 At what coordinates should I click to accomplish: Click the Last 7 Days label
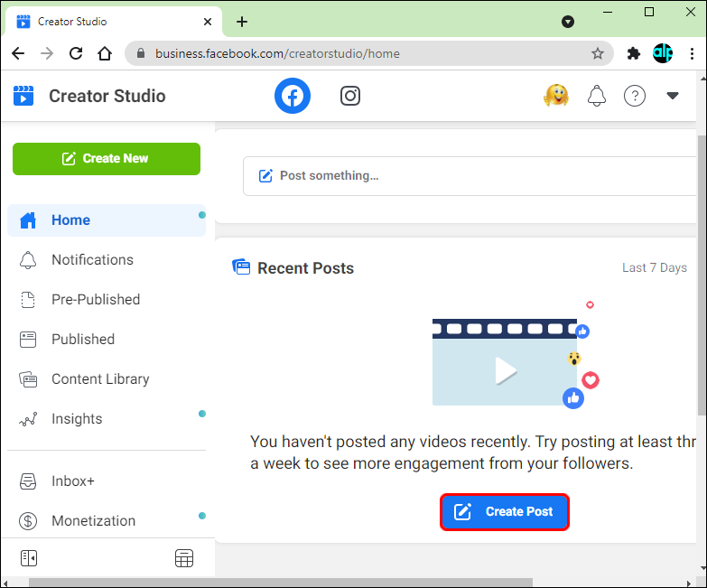(655, 268)
